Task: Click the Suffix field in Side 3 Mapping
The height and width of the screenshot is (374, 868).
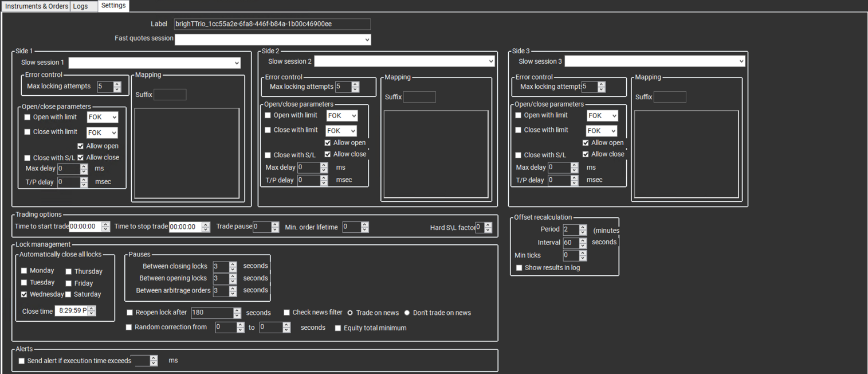Action: pyautogui.click(x=670, y=97)
